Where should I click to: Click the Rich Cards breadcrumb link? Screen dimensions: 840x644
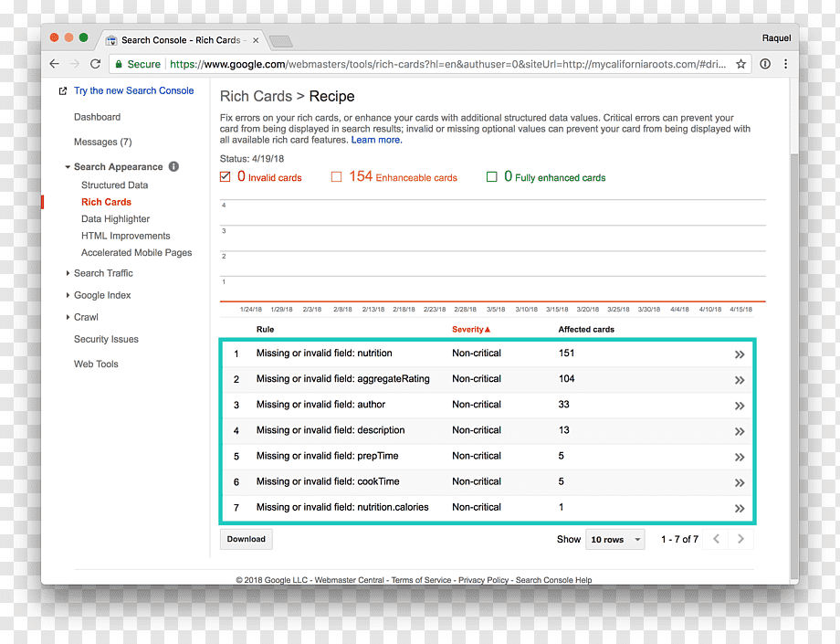pyautogui.click(x=256, y=97)
